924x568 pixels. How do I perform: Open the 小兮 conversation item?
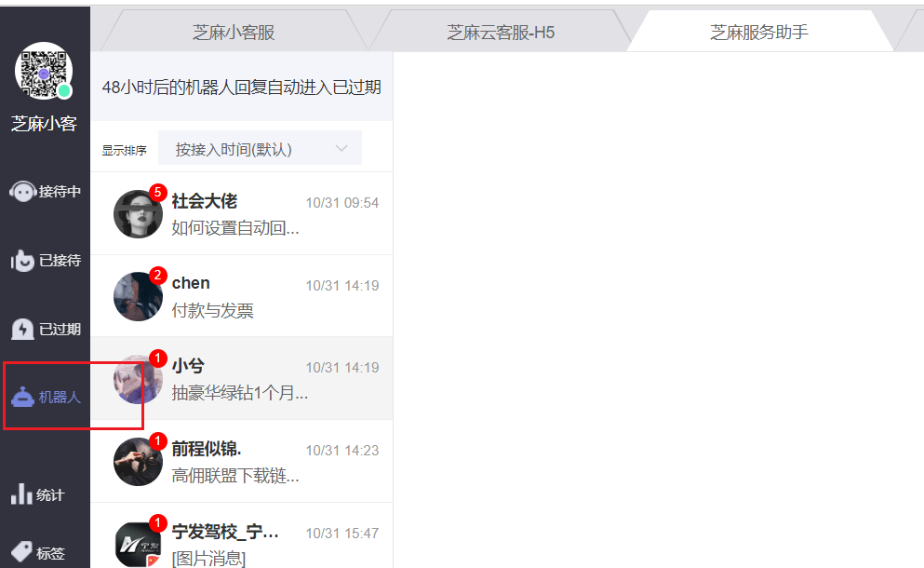pos(242,379)
